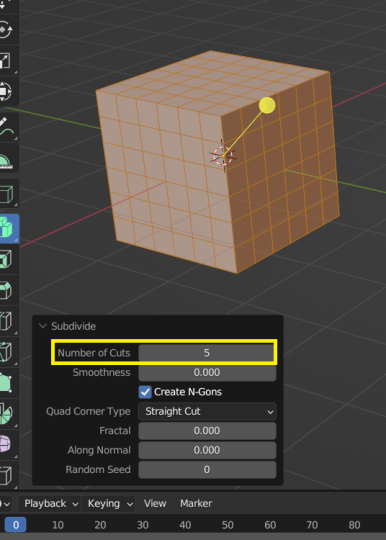Click the Random Seed field
The height and width of the screenshot is (540, 386).
[x=207, y=469]
